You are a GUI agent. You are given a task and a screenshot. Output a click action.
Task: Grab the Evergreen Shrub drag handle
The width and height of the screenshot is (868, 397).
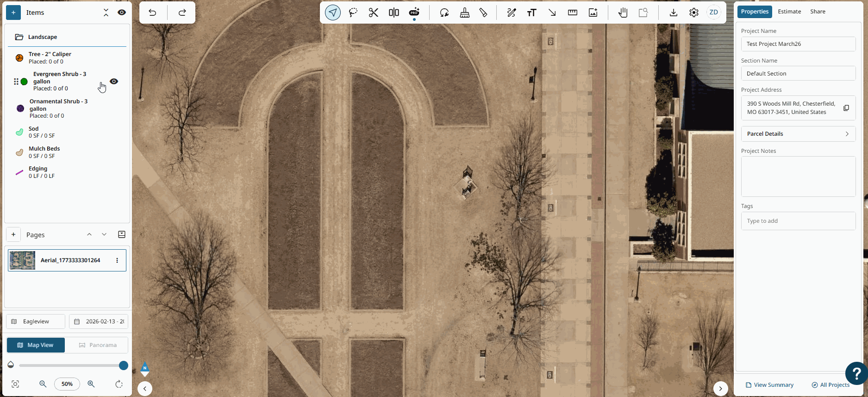point(16,82)
